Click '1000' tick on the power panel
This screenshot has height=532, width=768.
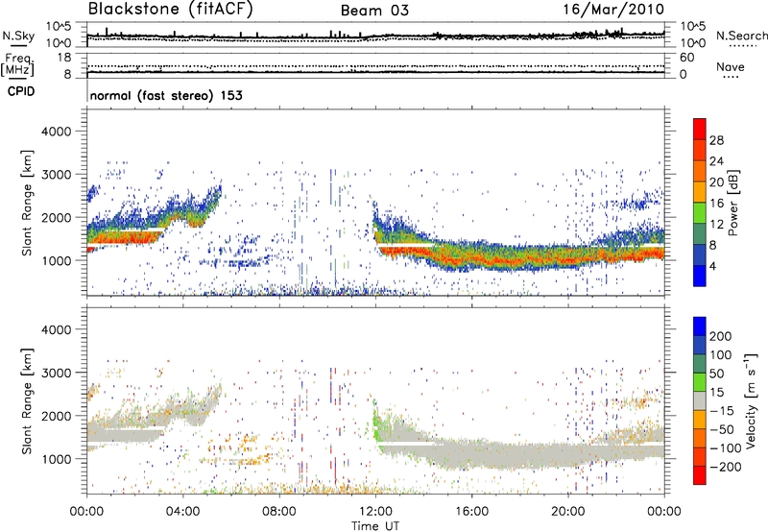coord(57,260)
